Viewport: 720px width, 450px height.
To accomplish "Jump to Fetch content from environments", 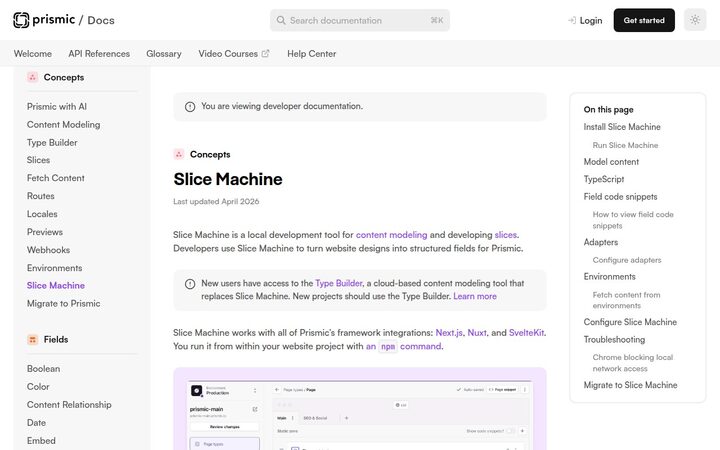I will tap(626, 300).
